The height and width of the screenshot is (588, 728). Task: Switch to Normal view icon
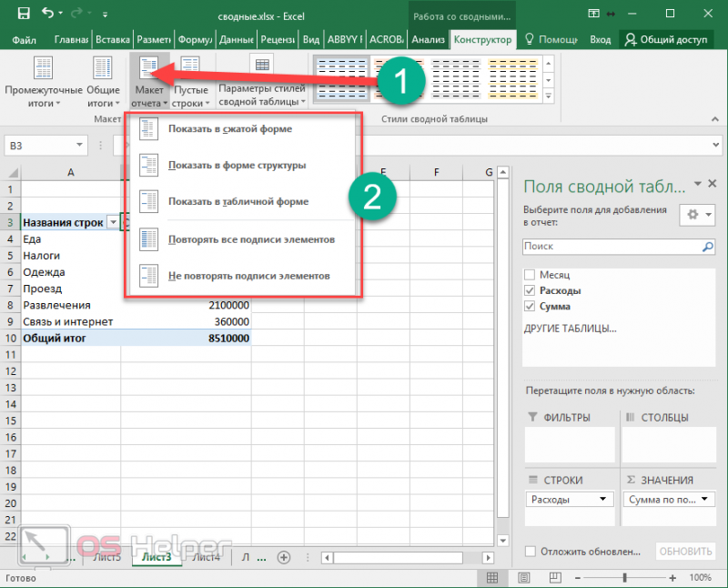pos(492,578)
